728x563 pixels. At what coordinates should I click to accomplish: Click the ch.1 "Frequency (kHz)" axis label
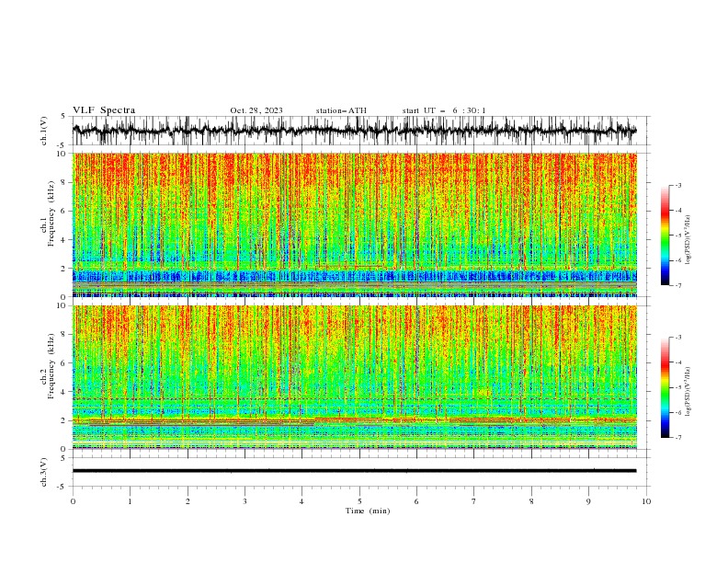click(51, 213)
